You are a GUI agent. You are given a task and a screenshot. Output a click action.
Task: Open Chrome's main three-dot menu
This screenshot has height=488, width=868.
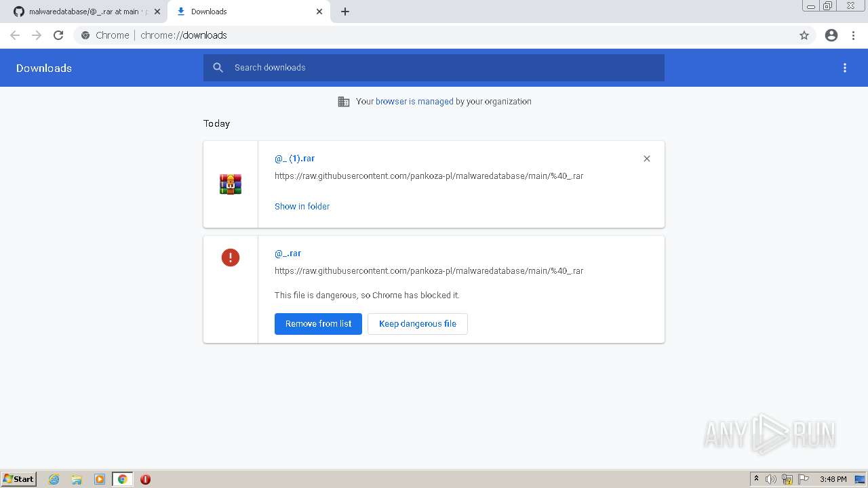(x=854, y=35)
